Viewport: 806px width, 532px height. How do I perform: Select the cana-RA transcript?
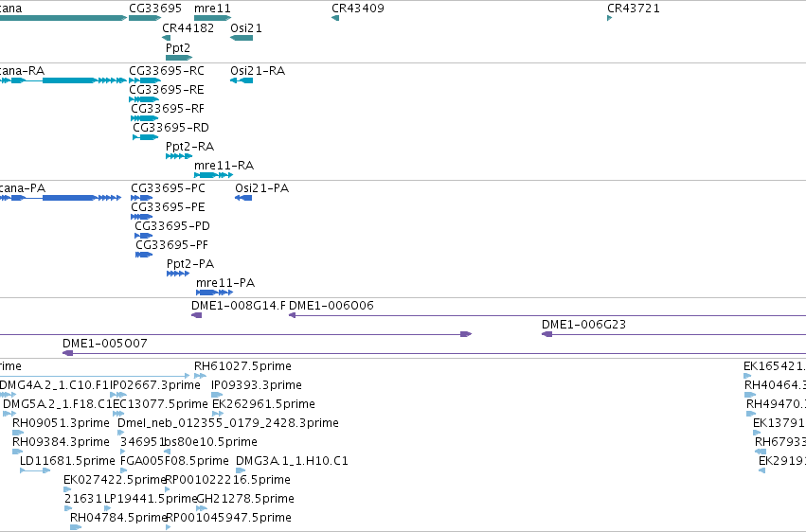coord(63,80)
